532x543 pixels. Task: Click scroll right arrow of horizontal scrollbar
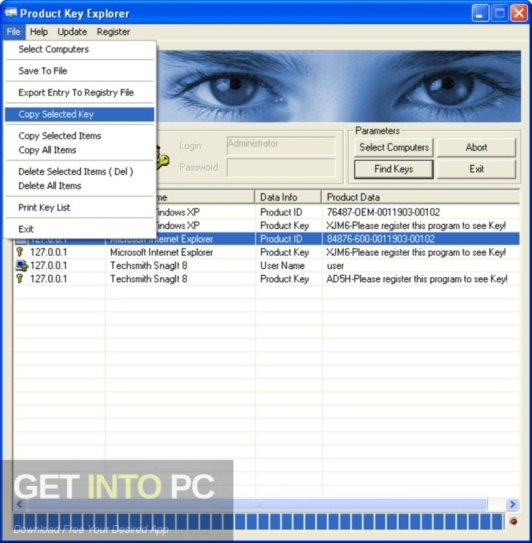coord(512,504)
